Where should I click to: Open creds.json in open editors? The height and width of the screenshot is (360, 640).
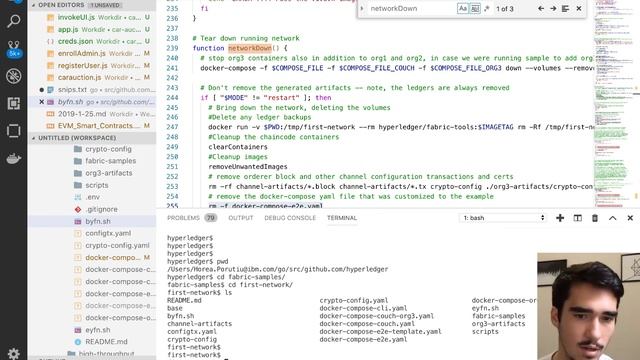(x=92, y=41)
